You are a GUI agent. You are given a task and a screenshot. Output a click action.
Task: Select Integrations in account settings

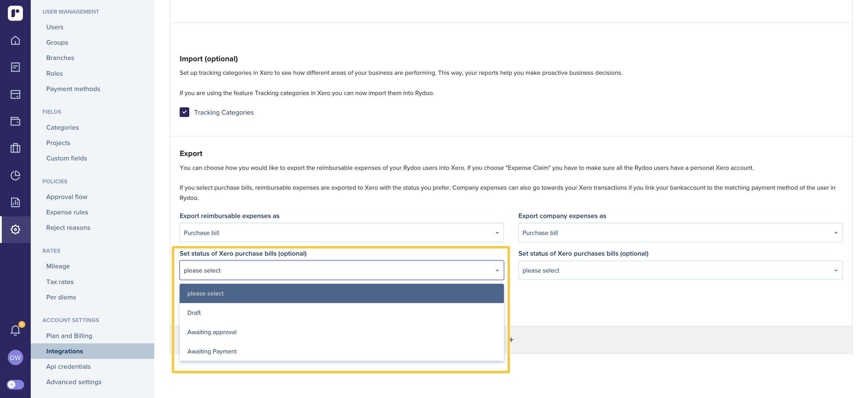92,351
